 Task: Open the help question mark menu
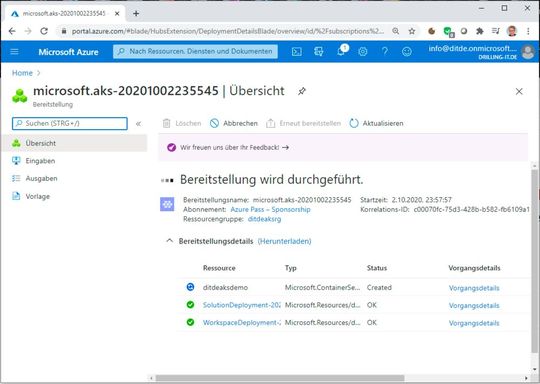coord(385,52)
